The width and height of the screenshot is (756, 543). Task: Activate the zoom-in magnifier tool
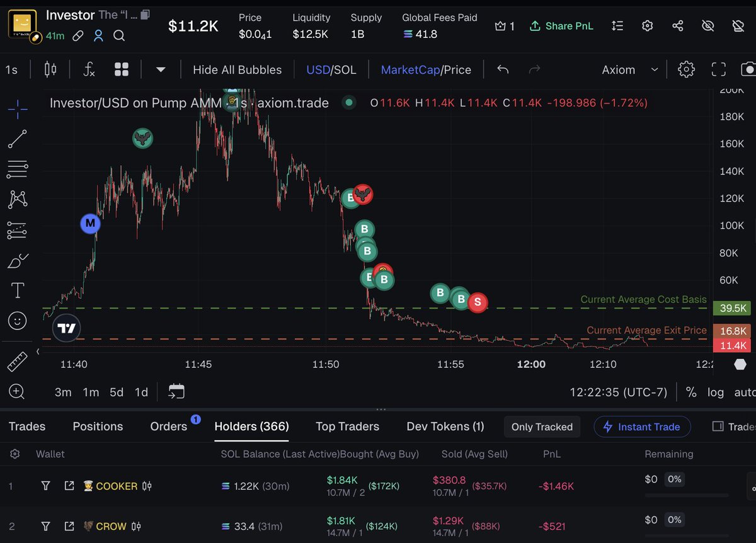coord(18,392)
